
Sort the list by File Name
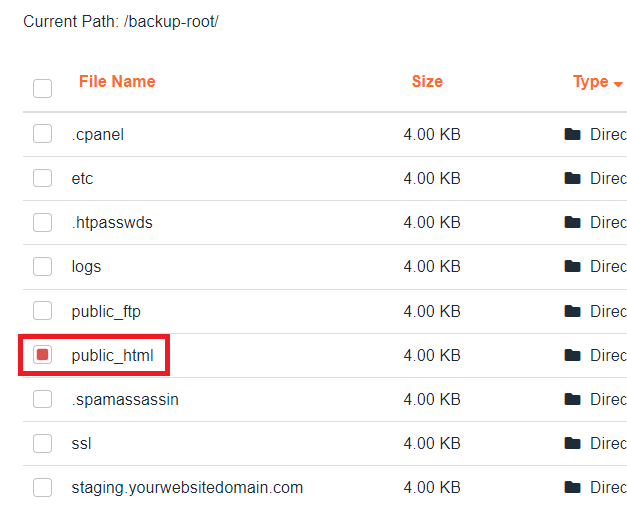point(117,82)
